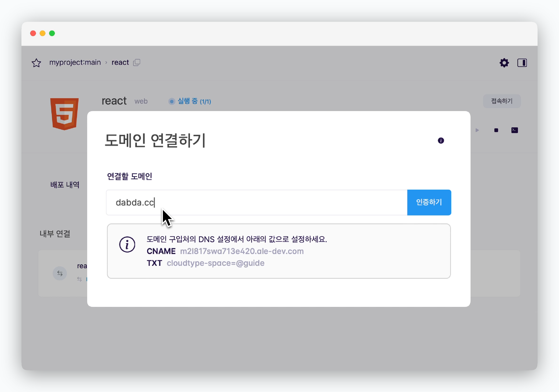Select react in the breadcrumb
Viewport: 559px width, 392px height.
120,63
